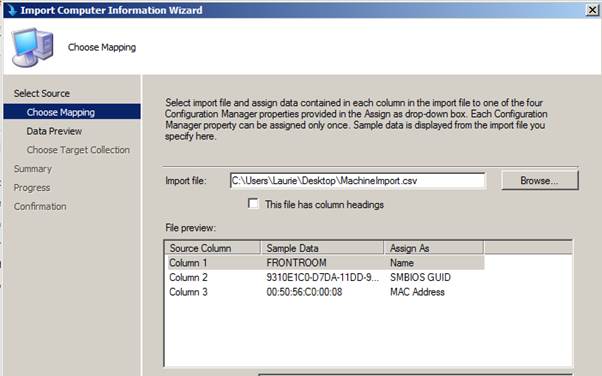Click the computer icon beside Choose Mapping
602x376 pixels.
click(x=32, y=47)
